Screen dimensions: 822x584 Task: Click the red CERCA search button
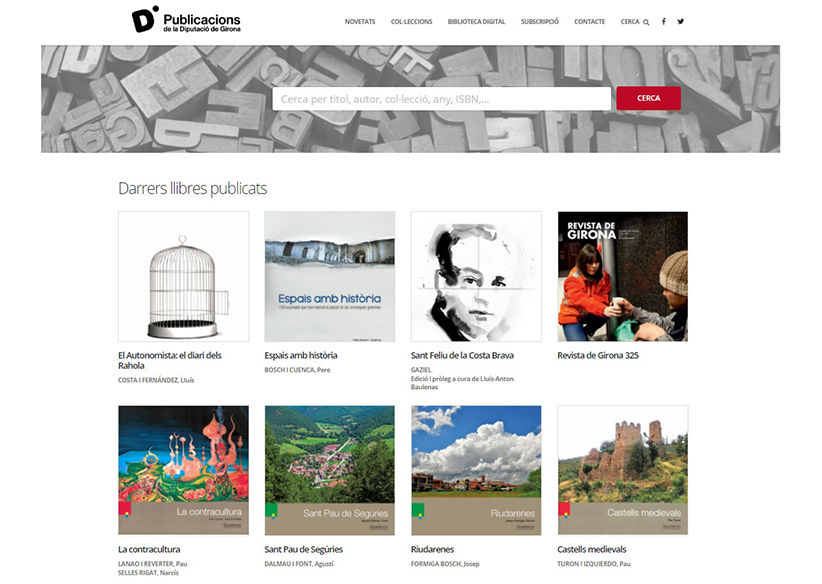(648, 98)
